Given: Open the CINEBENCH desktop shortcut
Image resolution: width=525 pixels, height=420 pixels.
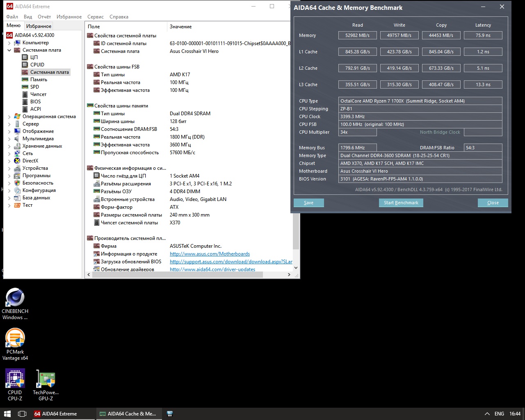Looking at the screenshot, I should click(15, 304).
